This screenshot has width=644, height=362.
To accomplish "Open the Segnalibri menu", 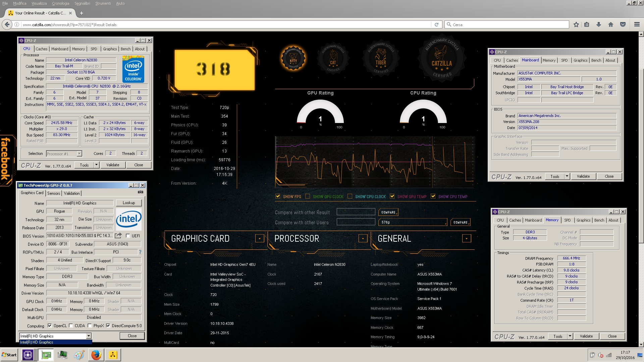I will pyautogui.click(x=82, y=3).
